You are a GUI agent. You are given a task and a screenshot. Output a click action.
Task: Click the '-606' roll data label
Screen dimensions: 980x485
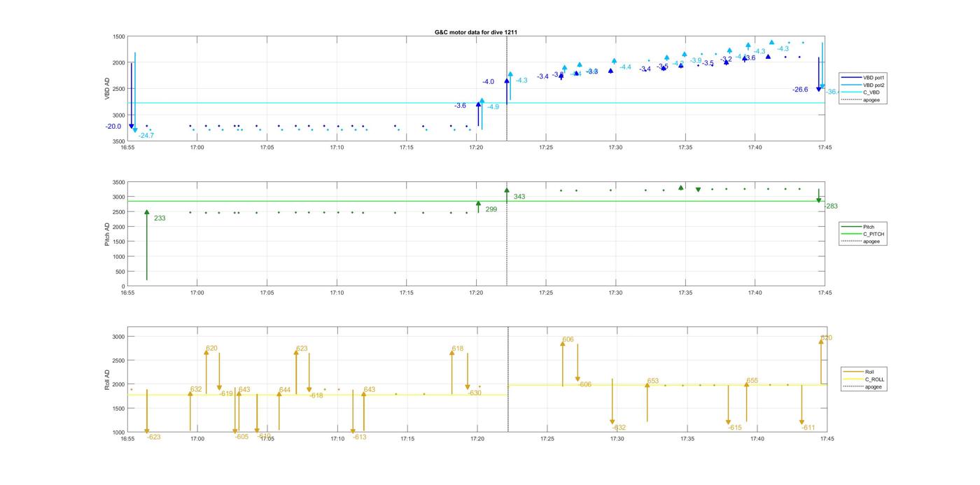584,384
